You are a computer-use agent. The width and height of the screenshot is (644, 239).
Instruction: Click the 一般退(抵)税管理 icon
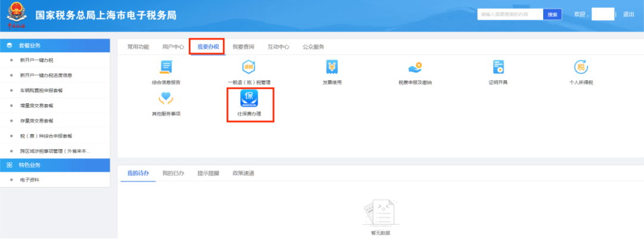(x=249, y=67)
